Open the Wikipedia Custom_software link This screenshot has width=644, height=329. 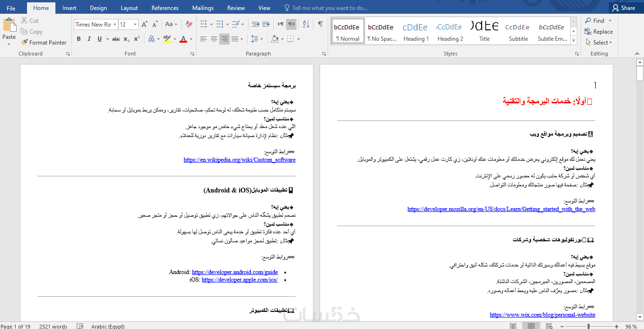tap(240, 160)
